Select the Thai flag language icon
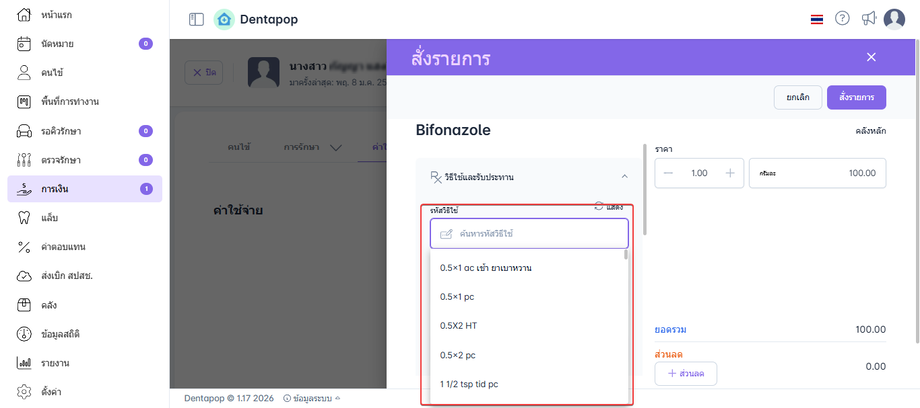The image size is (920, 408). [x=817, y=19]
